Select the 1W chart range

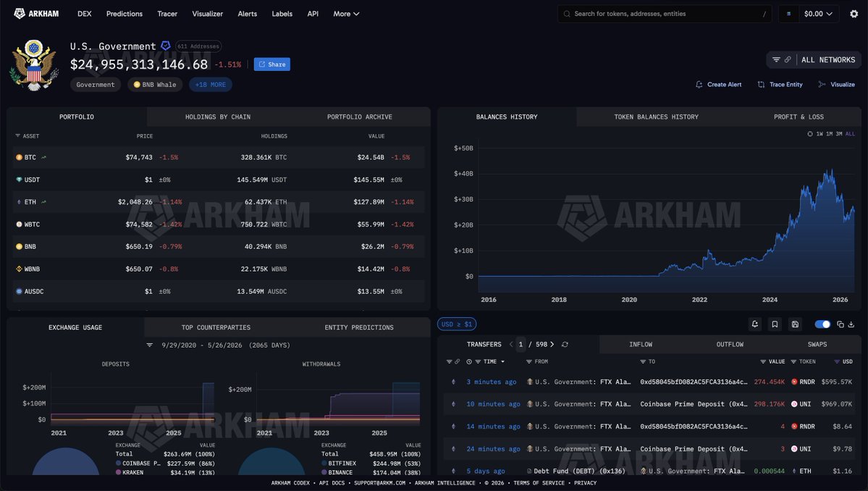point(819,134)
